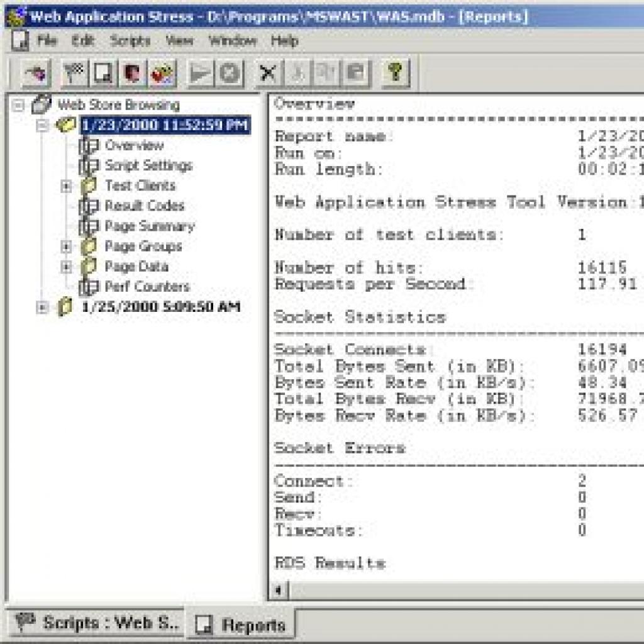Click the pointing-hand new script toolbar icon

click(x=36, y=73)
